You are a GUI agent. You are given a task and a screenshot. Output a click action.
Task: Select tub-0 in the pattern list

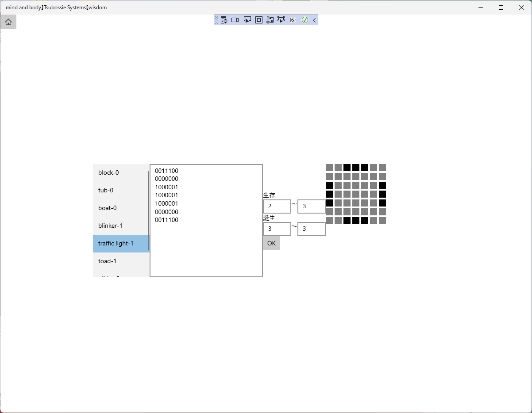121,190
